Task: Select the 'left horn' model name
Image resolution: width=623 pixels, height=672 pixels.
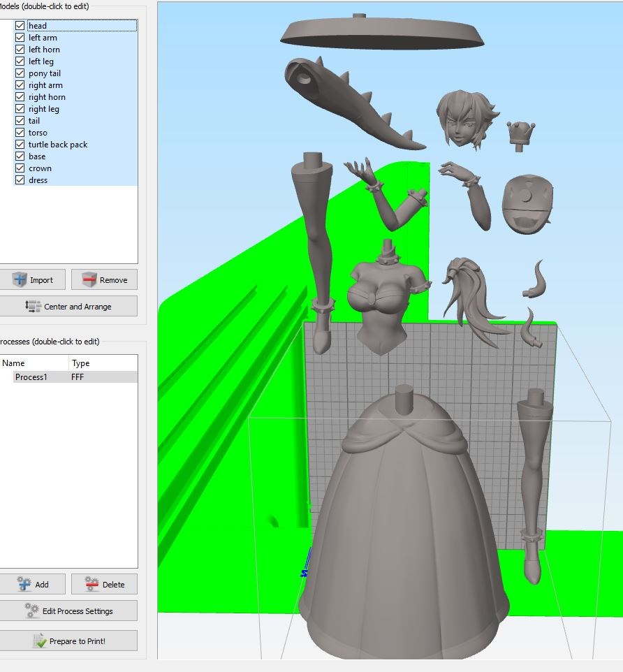Action: pyautogui.click(x=44, y=50)
